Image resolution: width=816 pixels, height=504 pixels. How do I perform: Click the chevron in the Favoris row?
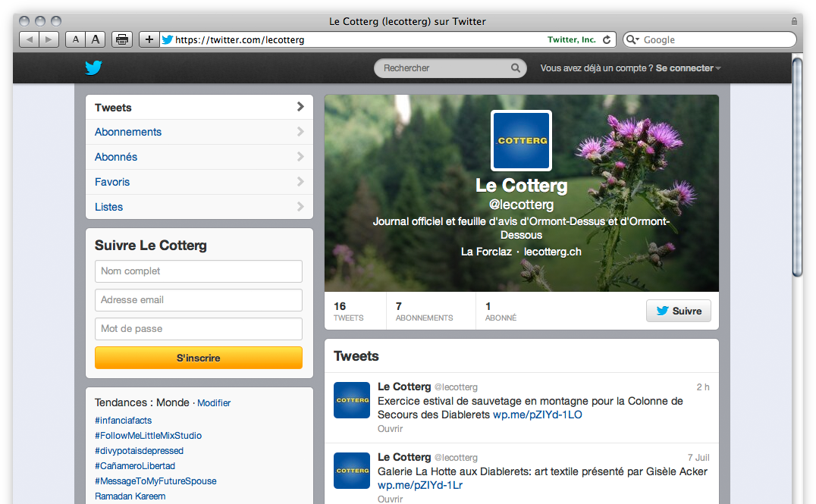point(300,182)
